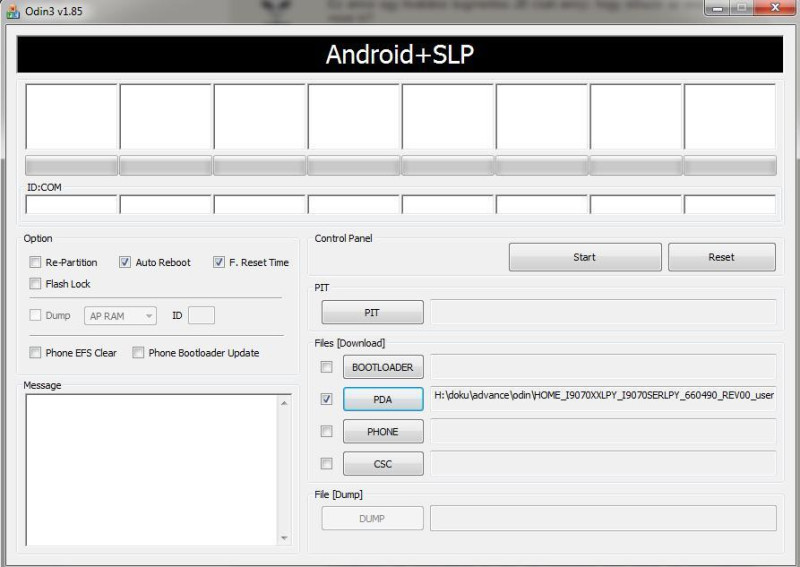
Task: Close the Odin3 window
Action: 775,8
